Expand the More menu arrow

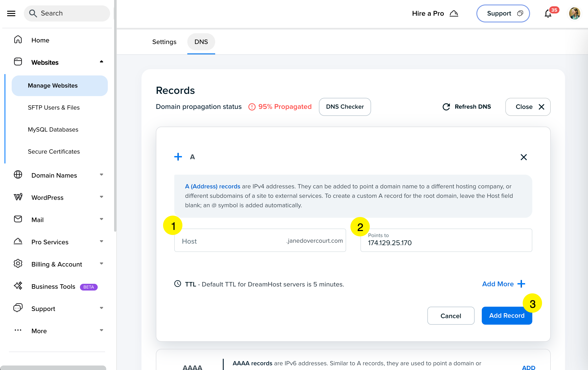click(101, 330)
